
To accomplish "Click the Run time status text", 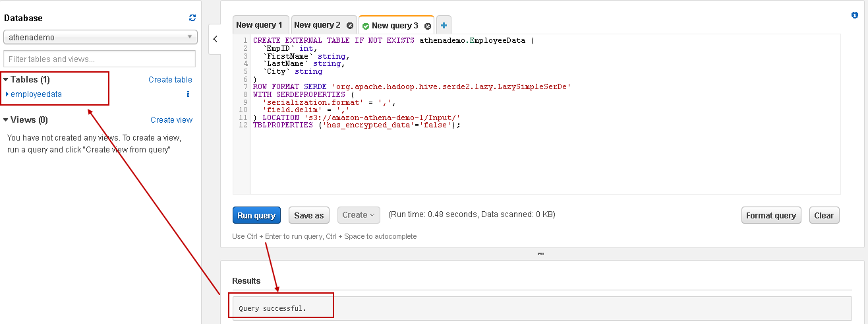I will pos(473,214).
